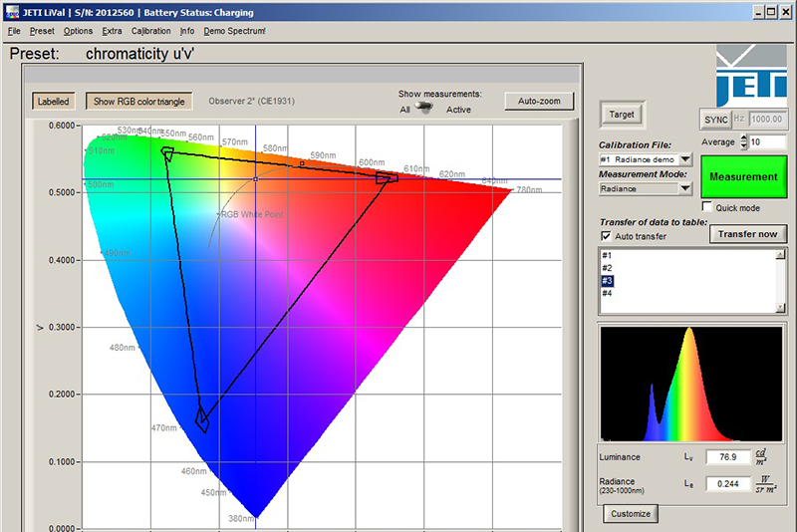The height and width of the screenshot is (532, 797).
Task: Click the Average spinner arrows
Action: (x=743, y=141)
